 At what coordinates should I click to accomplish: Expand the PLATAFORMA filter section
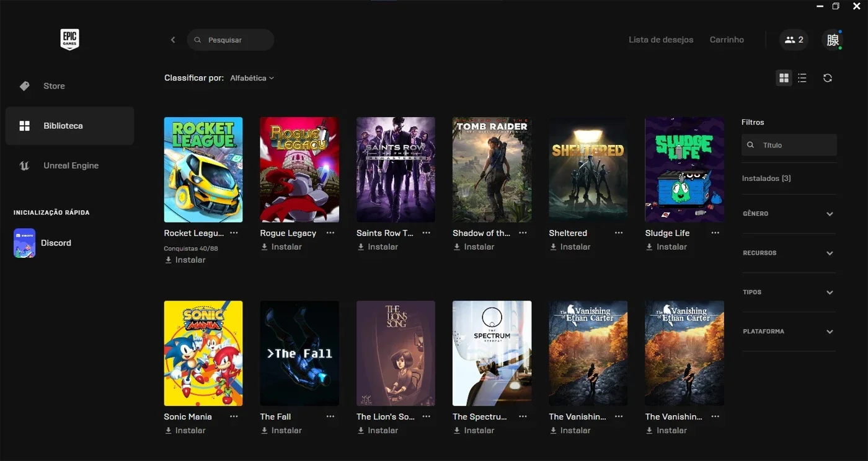coord(789,331)
